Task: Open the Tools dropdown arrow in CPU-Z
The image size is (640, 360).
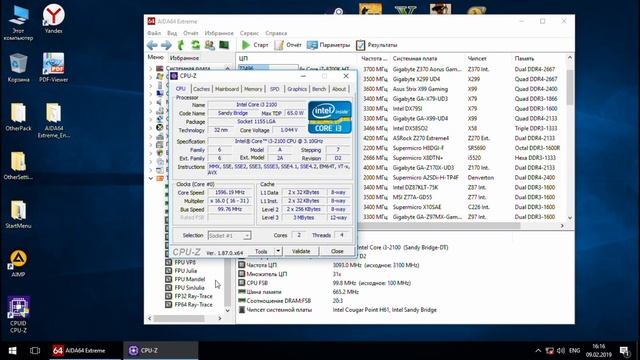Action: 278,251
